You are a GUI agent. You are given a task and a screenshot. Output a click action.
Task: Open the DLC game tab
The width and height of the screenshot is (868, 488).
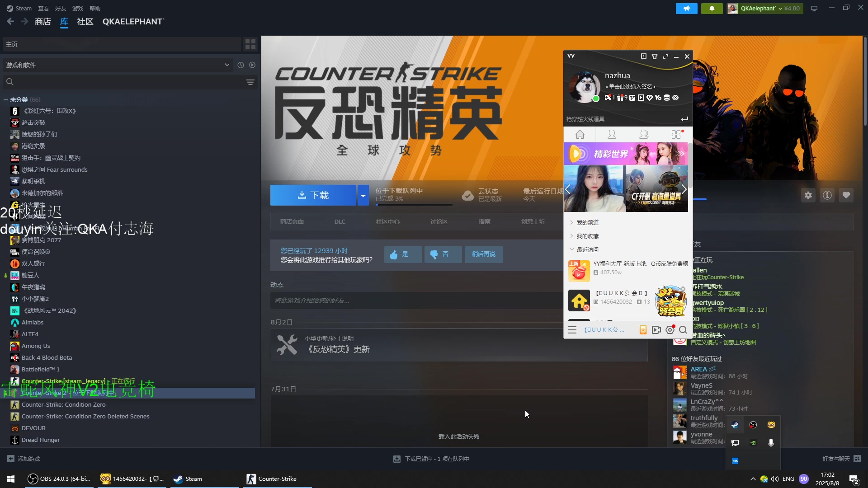[x=340, y=221]
